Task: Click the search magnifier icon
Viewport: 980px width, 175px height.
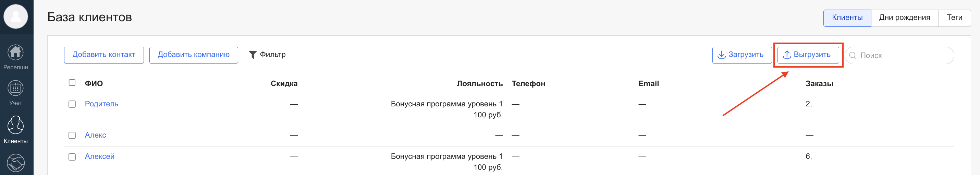Action: click(x=853, y=56)
